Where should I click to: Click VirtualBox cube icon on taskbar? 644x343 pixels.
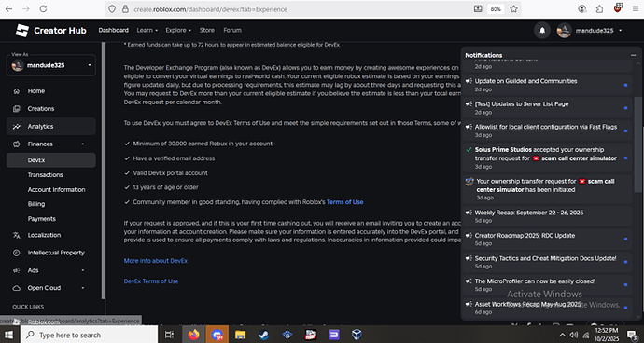pos(357,335)
